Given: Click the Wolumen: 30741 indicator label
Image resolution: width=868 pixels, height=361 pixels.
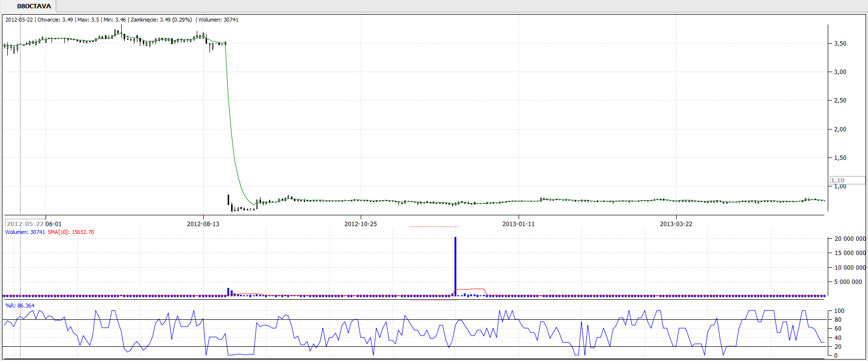Looking at the screenshot, I should point(25,232).
